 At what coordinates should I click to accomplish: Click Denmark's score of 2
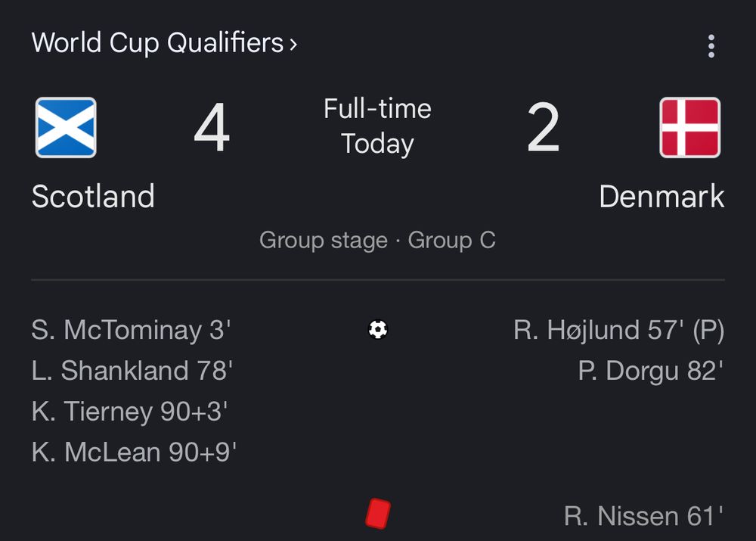543,129
